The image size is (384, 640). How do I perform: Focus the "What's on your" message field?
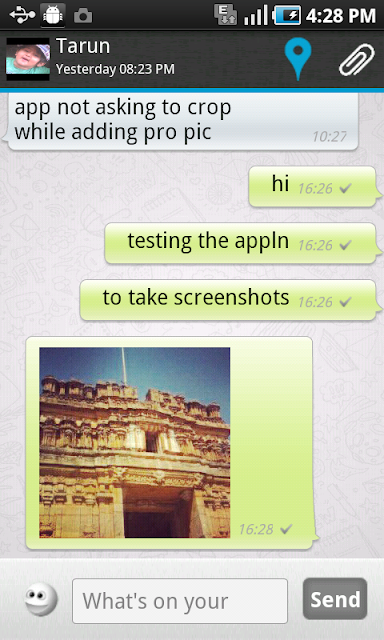click(180, 601)
